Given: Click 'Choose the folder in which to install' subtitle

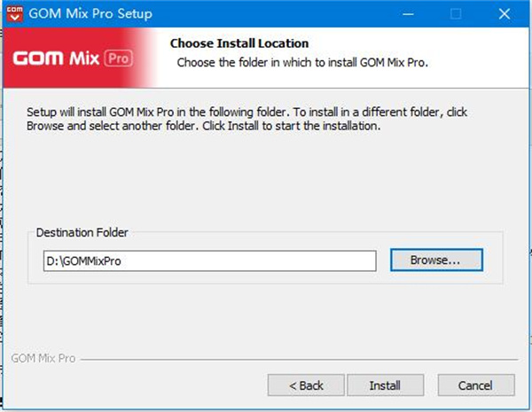Looking at the screenshot, I should coord(302,63).
